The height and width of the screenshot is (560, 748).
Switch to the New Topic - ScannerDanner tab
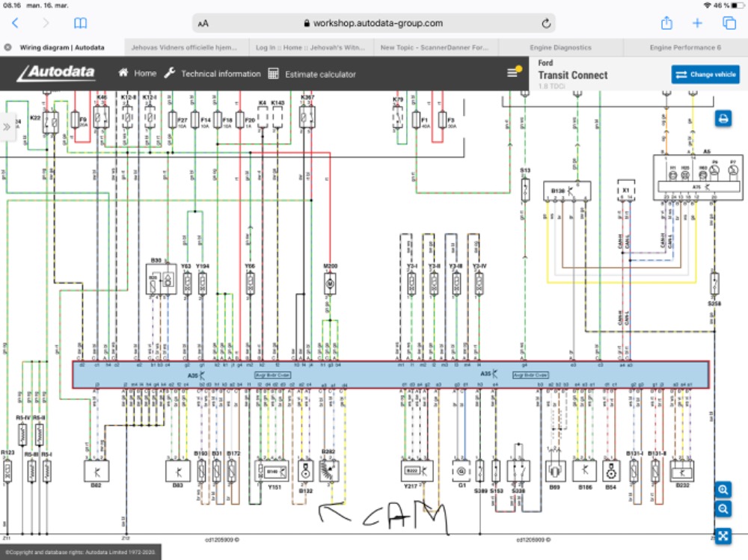[434, 47]
